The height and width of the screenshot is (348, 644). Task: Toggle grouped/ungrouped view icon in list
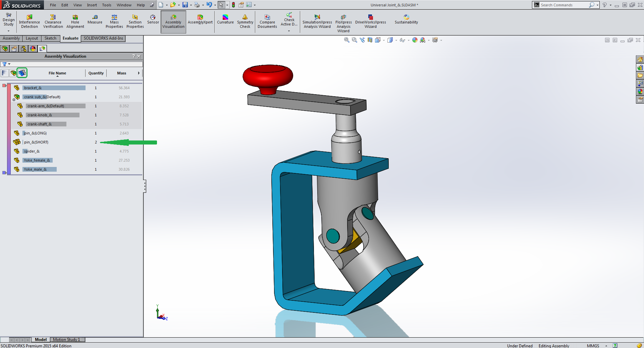coord(22,73)
